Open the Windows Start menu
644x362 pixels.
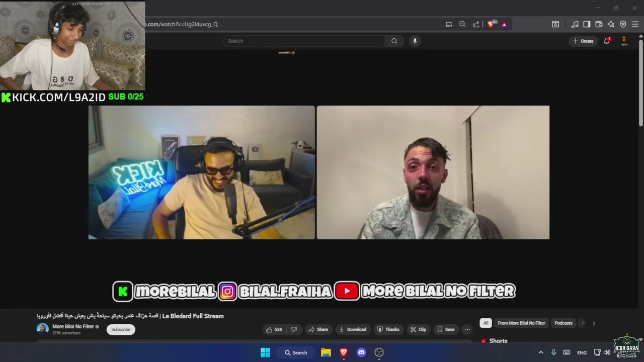(x=265, y=352)
